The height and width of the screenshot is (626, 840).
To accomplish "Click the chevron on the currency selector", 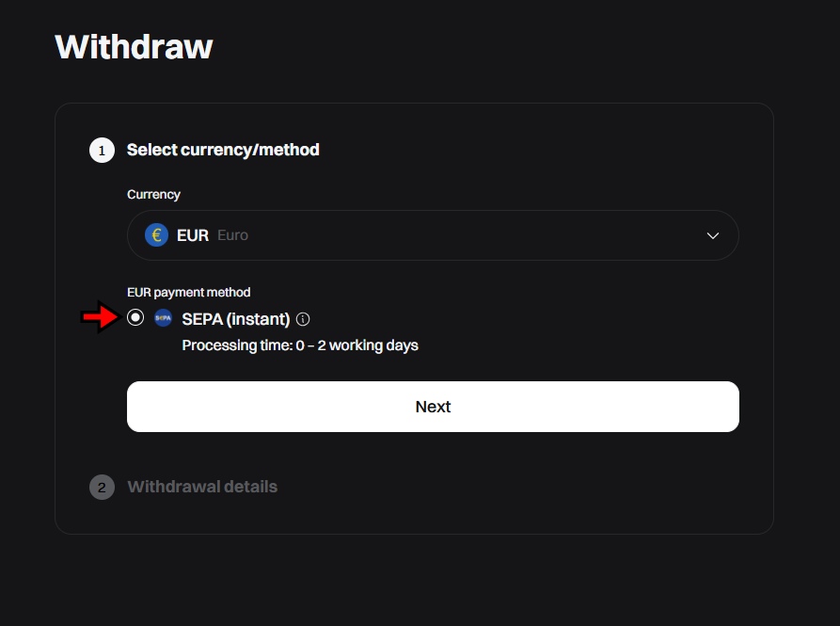I will point(712,234).
